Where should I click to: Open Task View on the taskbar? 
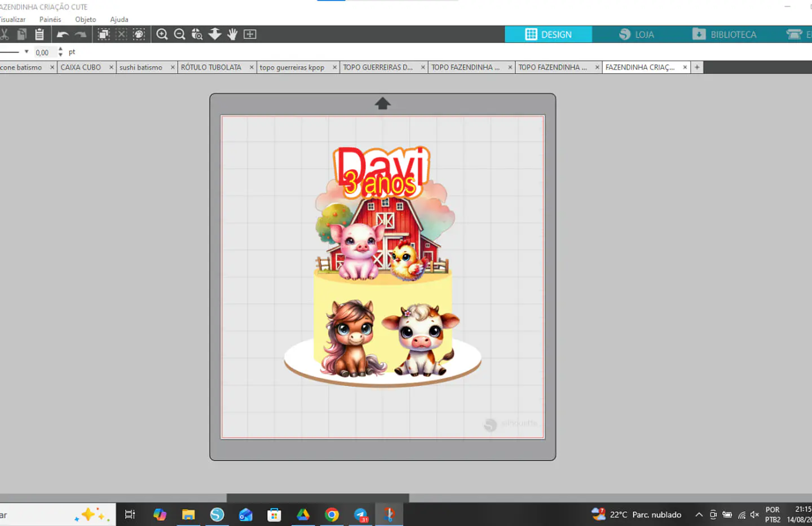click(x=130, y=514)
